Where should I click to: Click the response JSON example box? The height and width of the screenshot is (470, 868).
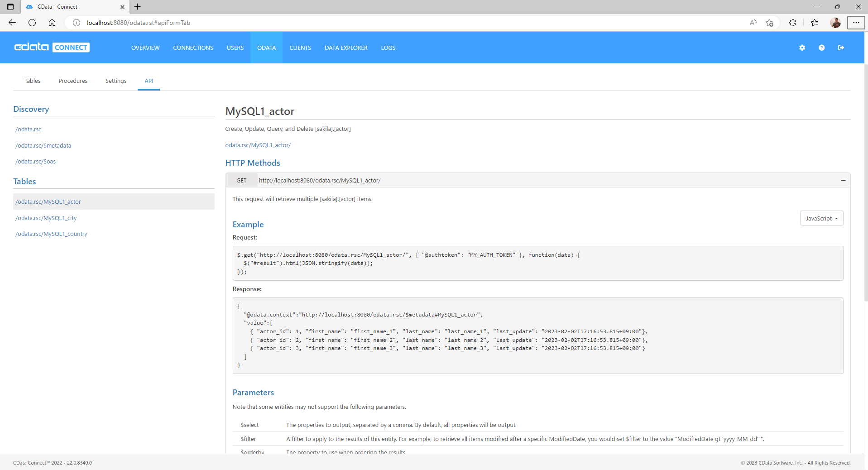pos(538,336)
